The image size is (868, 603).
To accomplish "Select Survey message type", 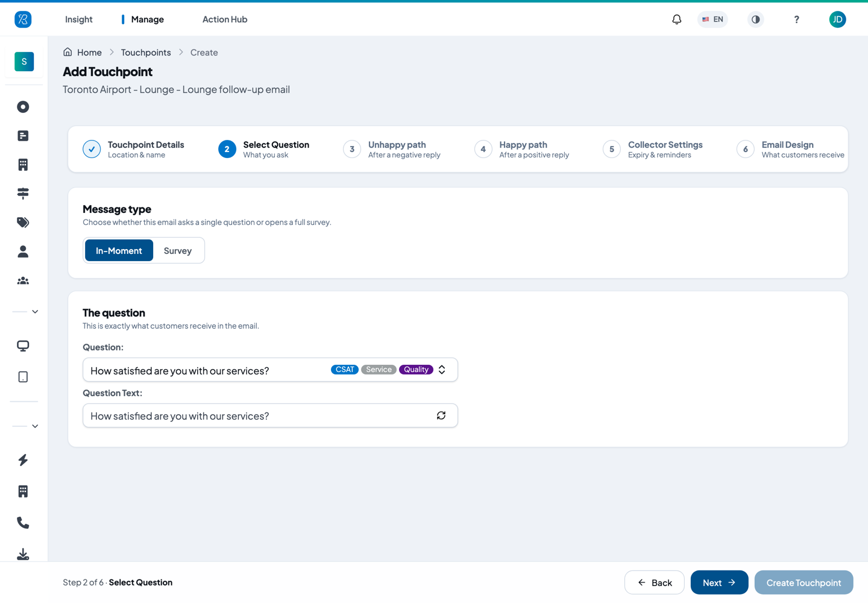I will pos(178,250).
